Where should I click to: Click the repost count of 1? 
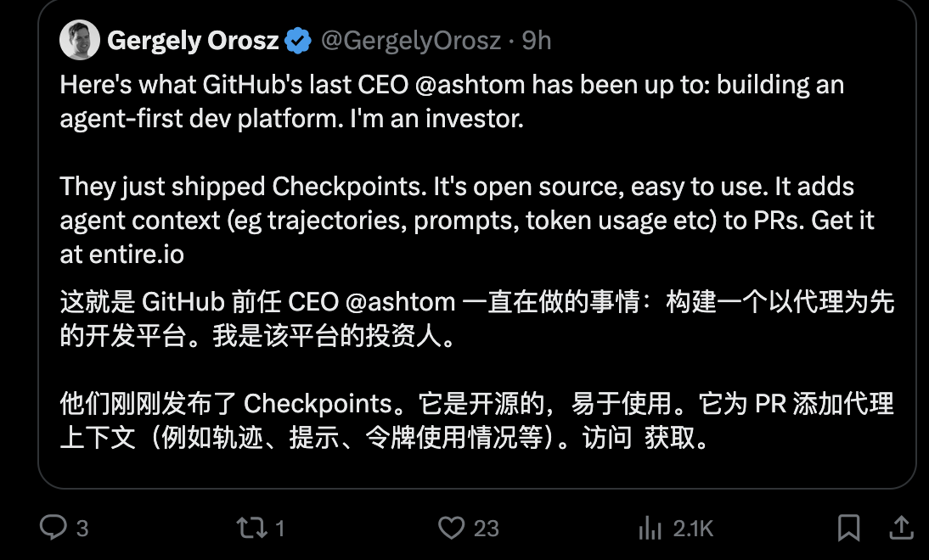click(x=280, y=529)
